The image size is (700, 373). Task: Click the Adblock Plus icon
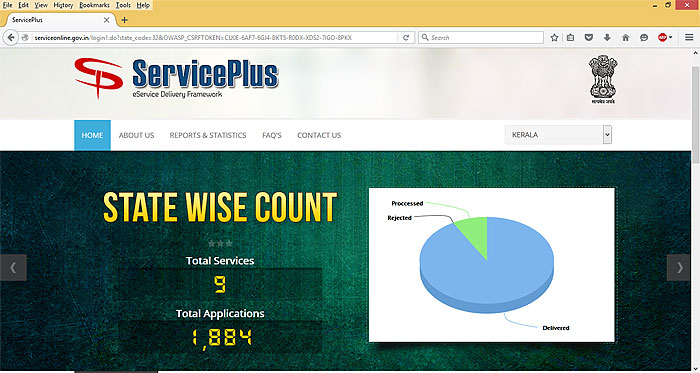662,38
